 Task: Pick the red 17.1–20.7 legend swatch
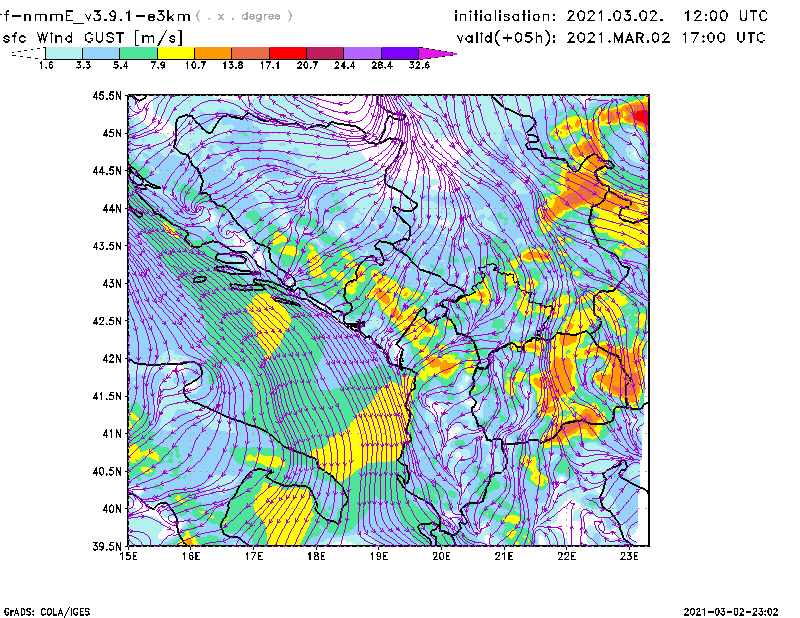(288, 53)
